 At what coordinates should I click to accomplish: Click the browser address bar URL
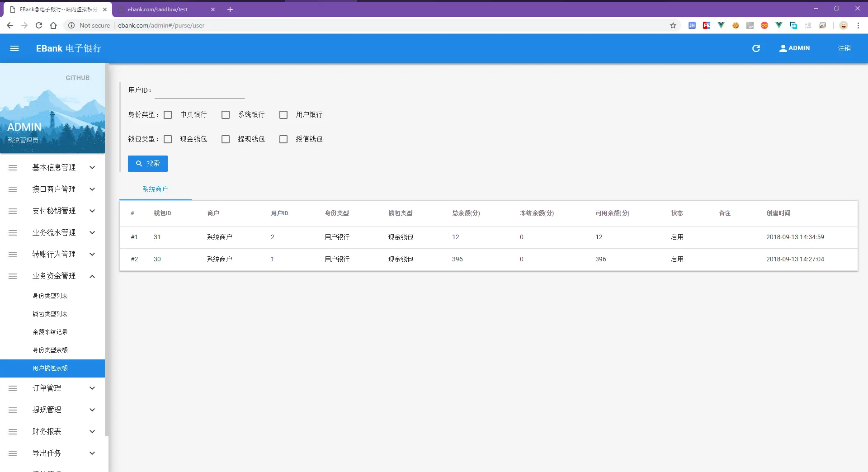[161, 26]
